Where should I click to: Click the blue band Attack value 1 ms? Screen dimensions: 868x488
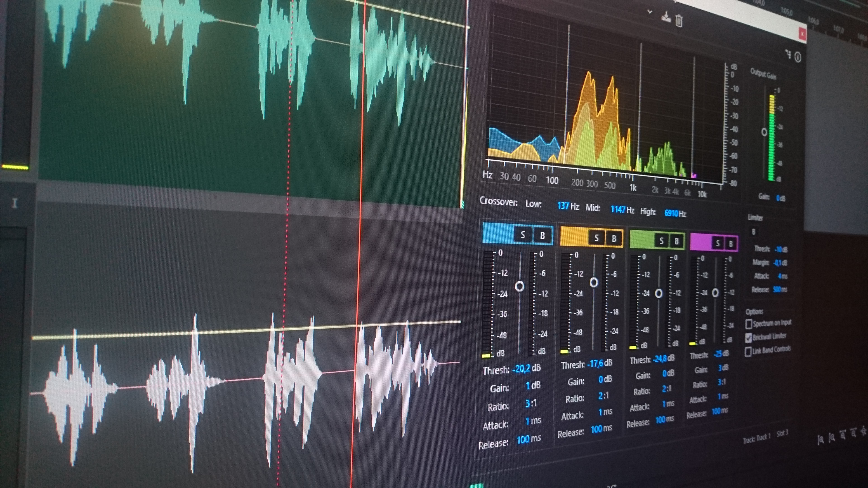tap(533, 420)
